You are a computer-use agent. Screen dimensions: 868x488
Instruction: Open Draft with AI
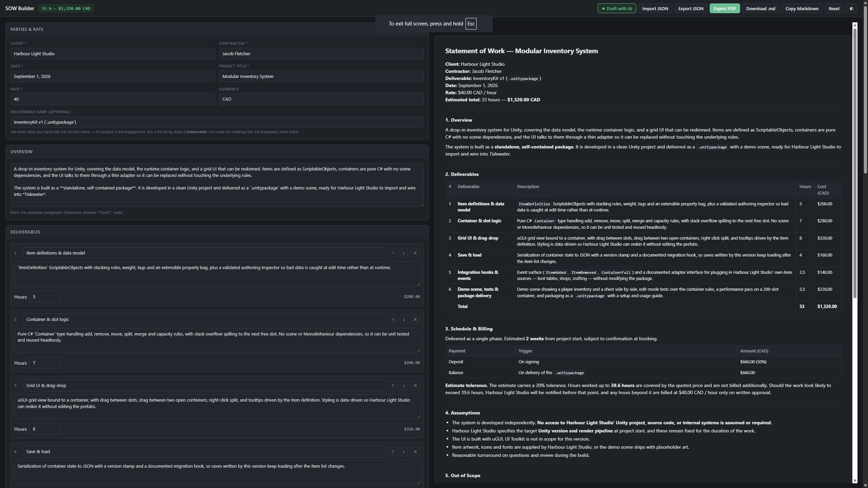point(616,8)
